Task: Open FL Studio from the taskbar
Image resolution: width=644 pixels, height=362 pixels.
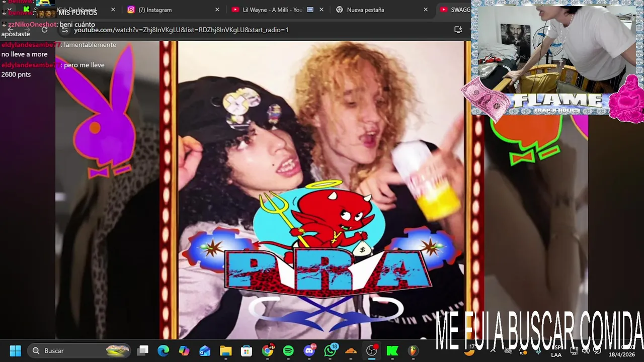Action: point(413,350)
